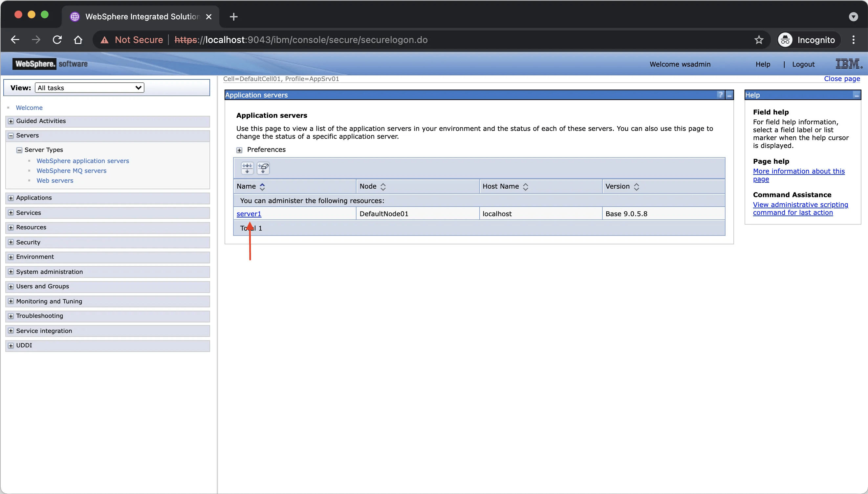The image size is (868, 494).
Task: Click the Close page link
Action: [841, 79]
